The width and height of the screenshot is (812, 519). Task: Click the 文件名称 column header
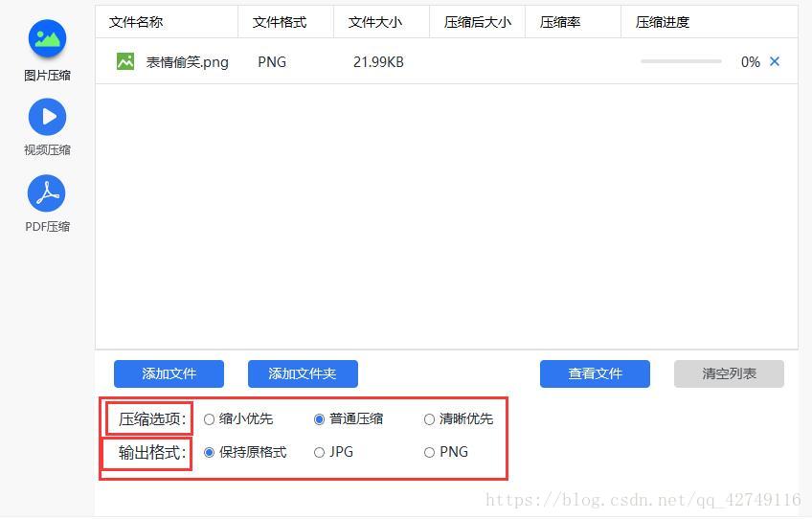coord(167,22)
